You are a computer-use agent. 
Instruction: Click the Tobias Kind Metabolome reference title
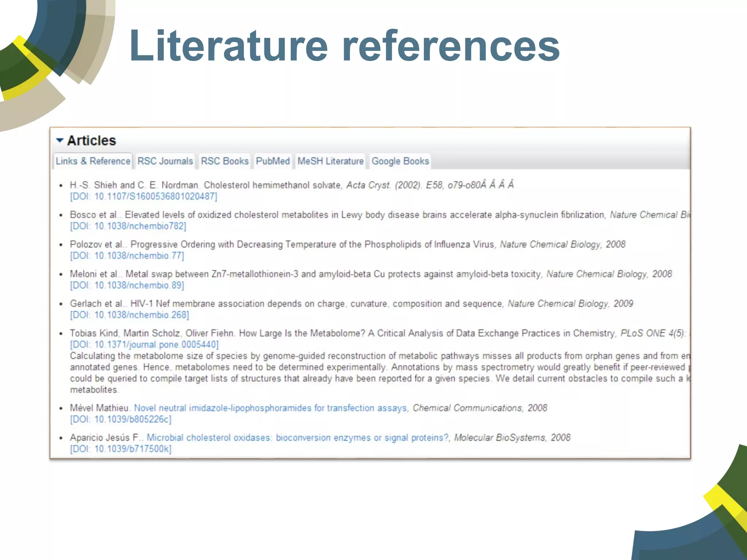(426, 333)
